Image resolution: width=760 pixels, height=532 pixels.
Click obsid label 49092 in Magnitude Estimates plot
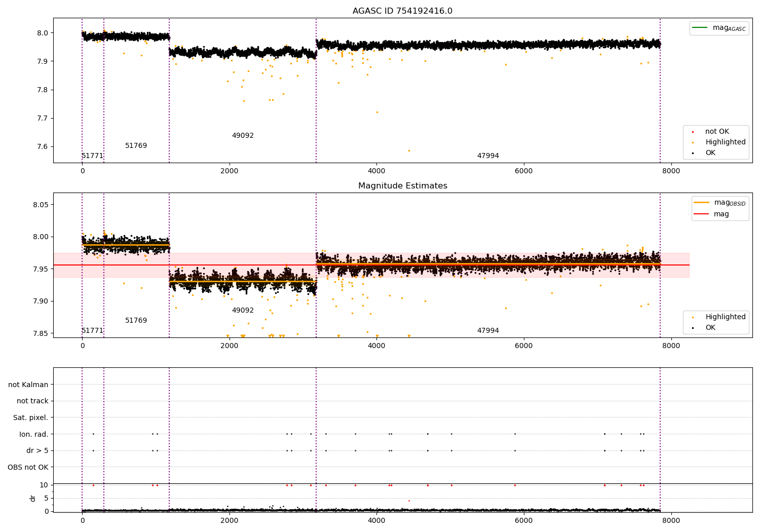tap(243, 311)
